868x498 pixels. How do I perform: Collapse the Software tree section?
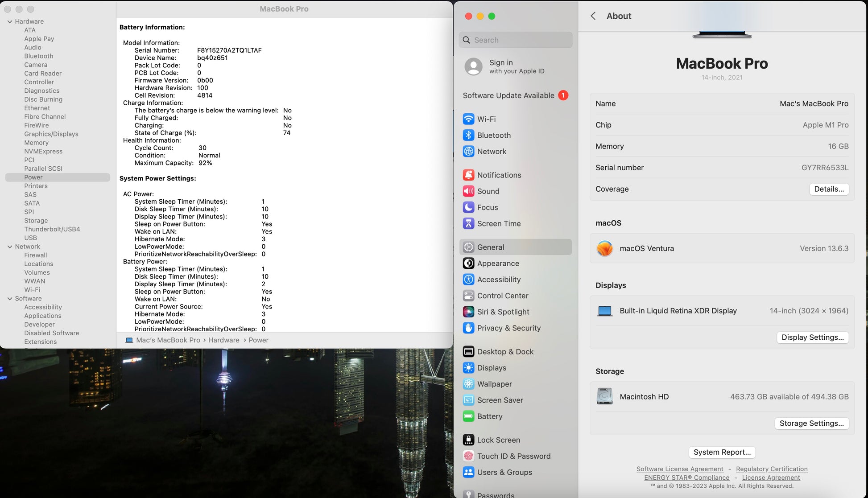(10, 299)
